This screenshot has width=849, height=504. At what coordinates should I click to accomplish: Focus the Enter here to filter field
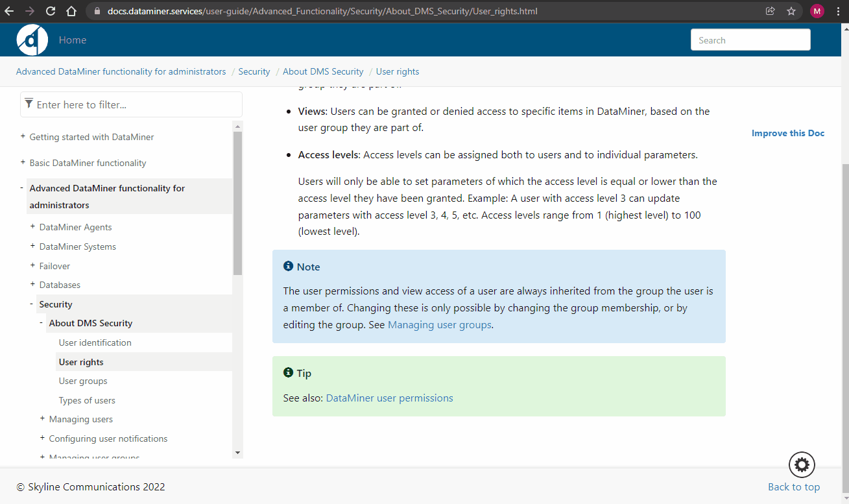[x=131, y=104]
